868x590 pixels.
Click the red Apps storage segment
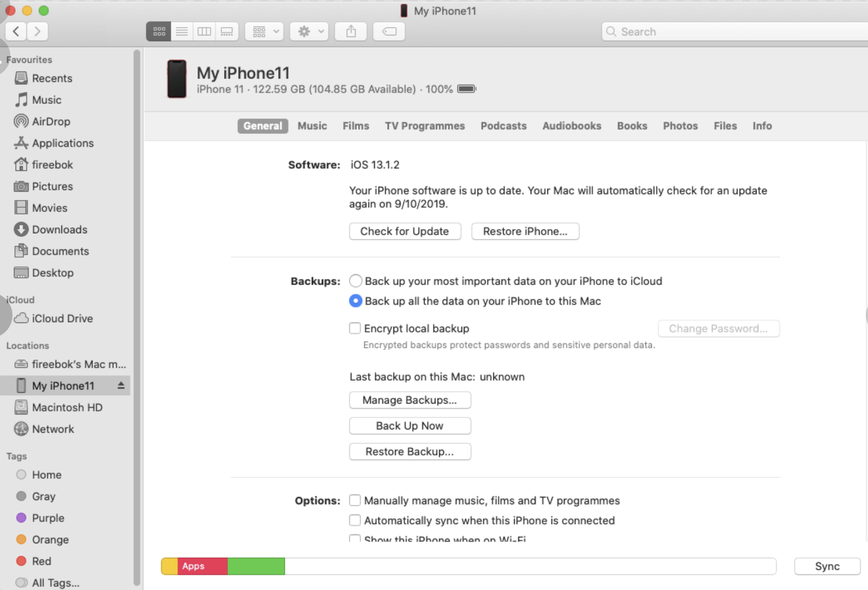203,567
